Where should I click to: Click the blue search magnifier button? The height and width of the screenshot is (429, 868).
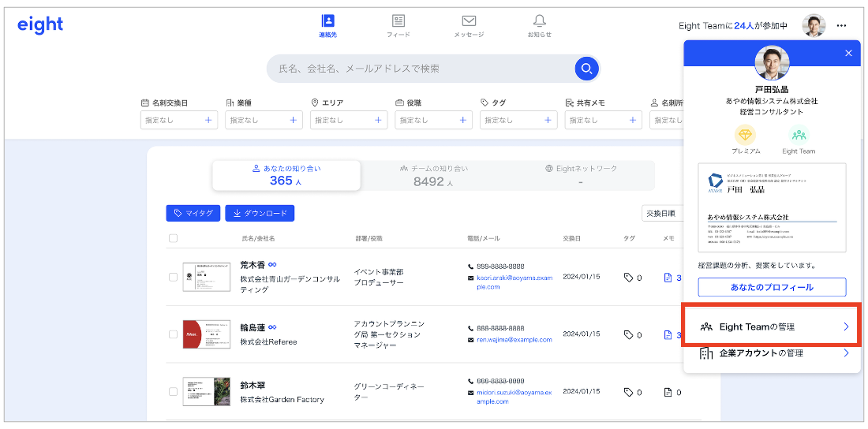pos(586,69)
